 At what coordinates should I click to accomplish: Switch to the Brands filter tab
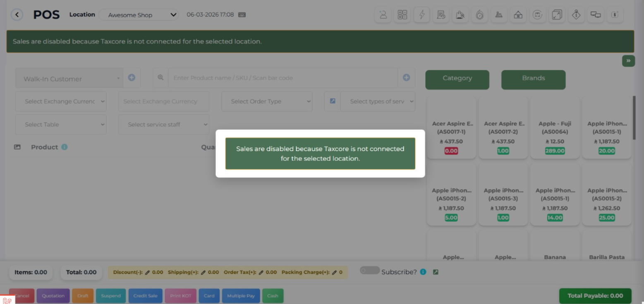533,78
